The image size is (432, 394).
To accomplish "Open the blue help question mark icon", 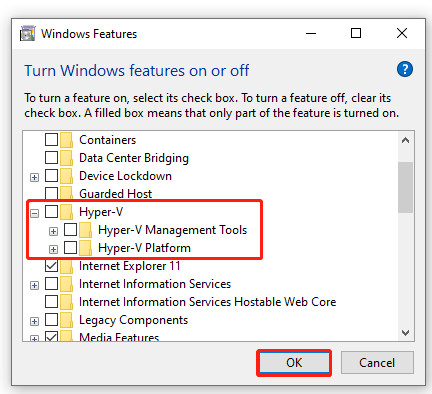I will [x=405, y=69].
